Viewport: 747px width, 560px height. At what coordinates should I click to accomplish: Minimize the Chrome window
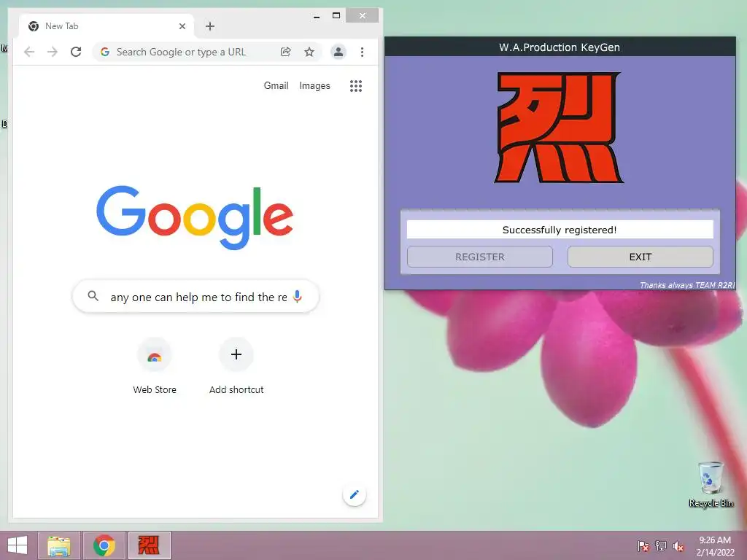coord(317,16)
